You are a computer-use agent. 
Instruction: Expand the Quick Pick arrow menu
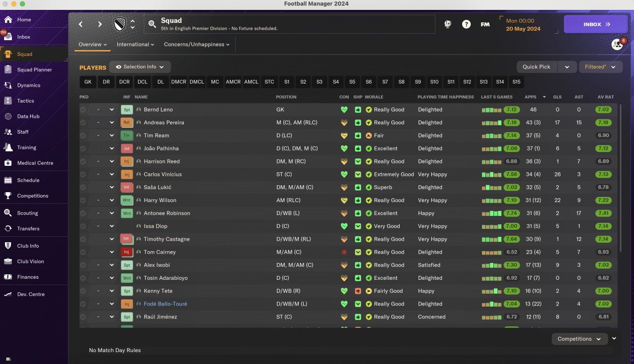click(x=567, y=67)
